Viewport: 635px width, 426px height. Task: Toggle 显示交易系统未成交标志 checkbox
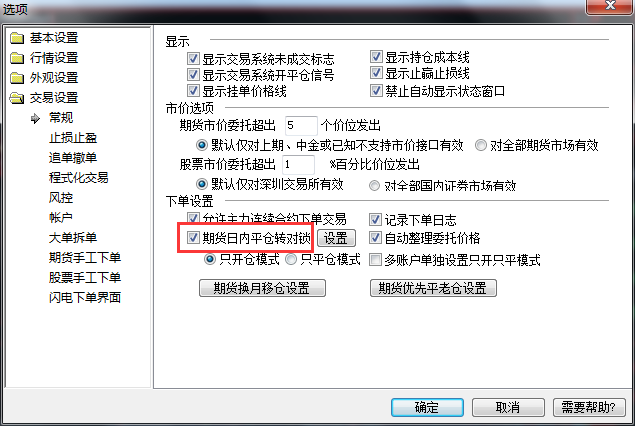193,59
